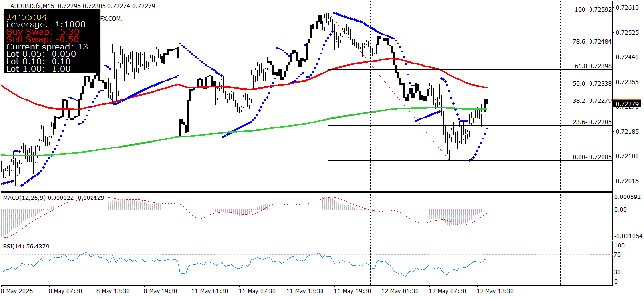The height and width of the screenshot is (297, 644).
Task: Select the Fibonacci 61.8 0.72398 level label
Action: pyautogui.click(x=592, y=66)
